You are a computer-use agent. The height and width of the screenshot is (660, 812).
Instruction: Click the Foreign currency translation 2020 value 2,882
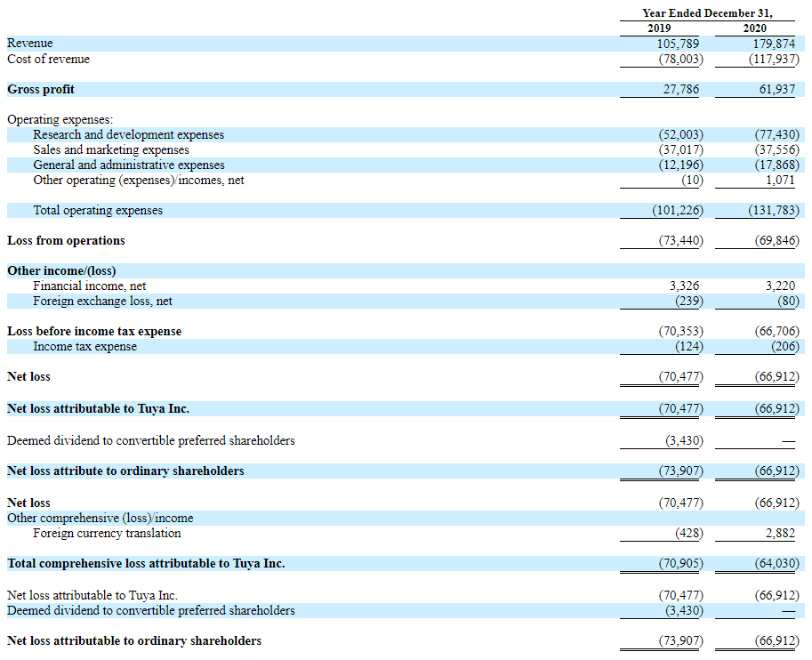click(x=780, y=533)
